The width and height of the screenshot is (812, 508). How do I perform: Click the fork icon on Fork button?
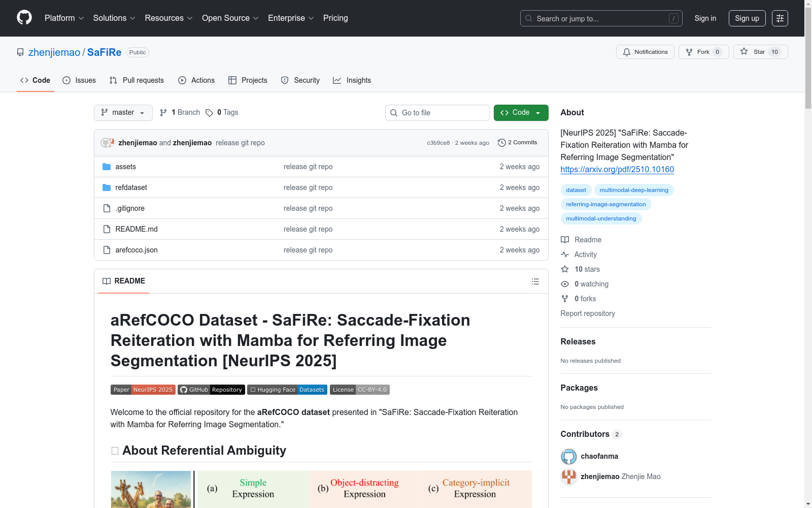tap(689, 52)
